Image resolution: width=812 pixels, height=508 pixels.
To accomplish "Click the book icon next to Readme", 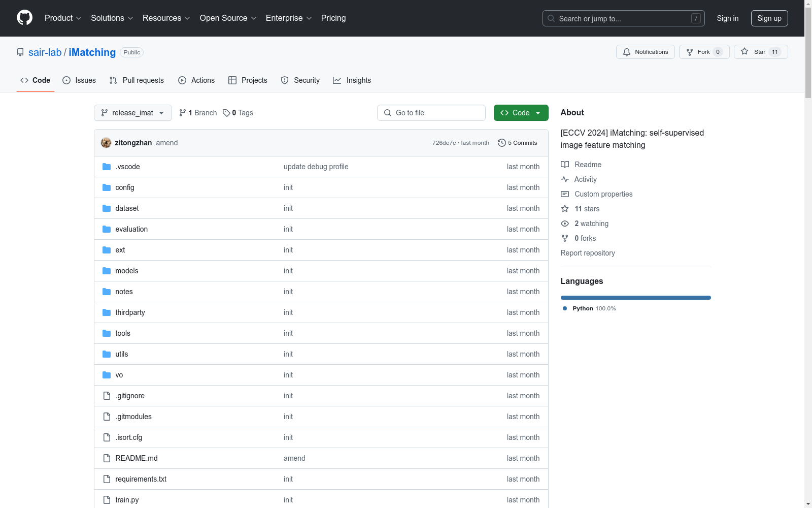I will tap(565, 165).
